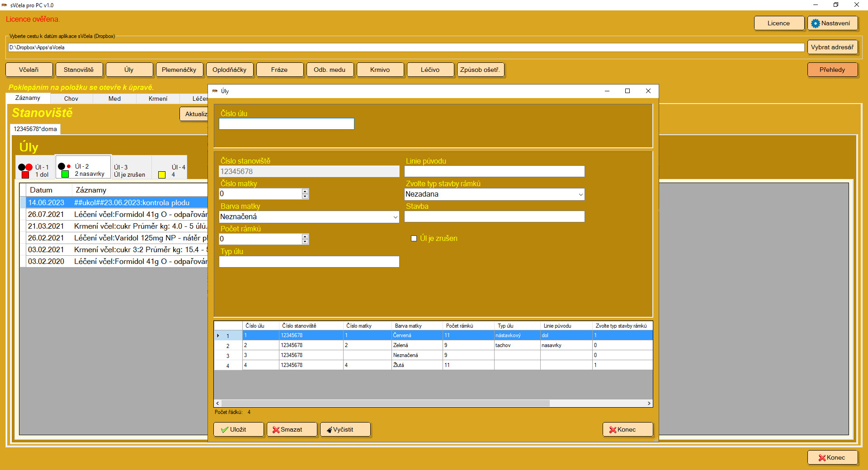
Task: Focus the Linie původu input field
Action: 495,171
